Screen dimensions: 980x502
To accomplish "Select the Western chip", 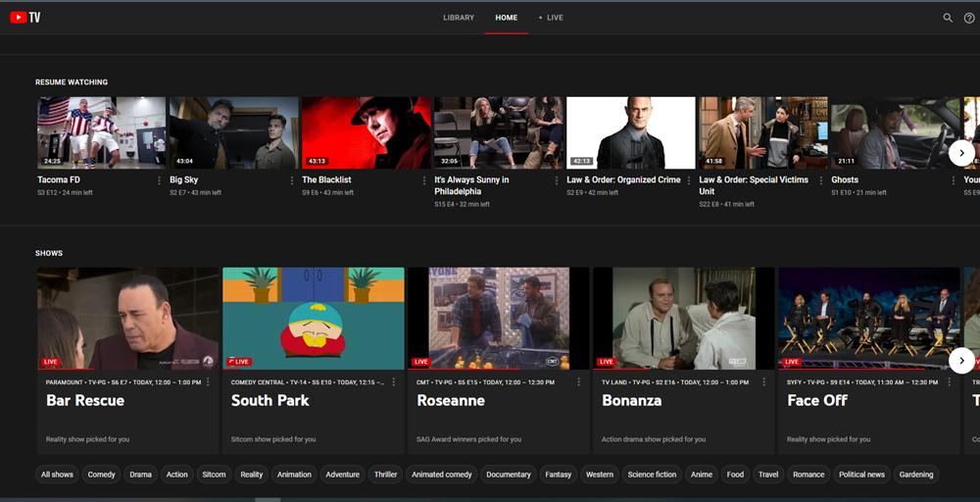I will (x=600, y=475).
